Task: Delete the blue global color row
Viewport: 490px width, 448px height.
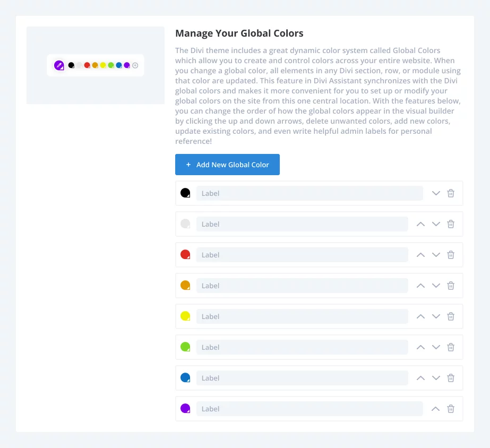Action: tap(451, 378)
